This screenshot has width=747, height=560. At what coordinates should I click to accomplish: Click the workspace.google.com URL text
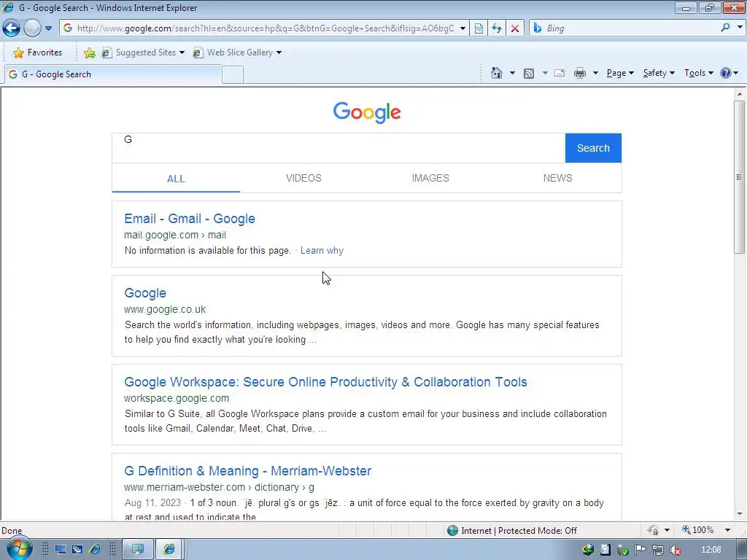point(177,398)
